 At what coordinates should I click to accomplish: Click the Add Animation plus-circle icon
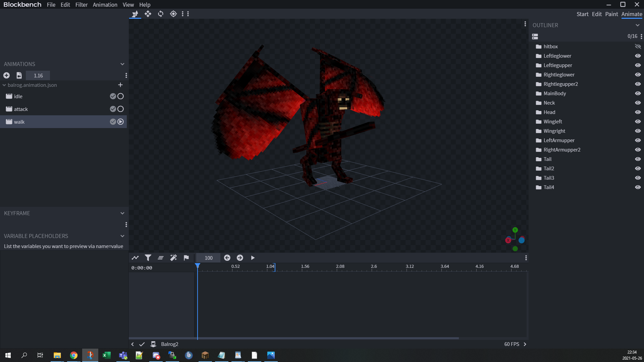pyautogui.click(x=6, y=75)
